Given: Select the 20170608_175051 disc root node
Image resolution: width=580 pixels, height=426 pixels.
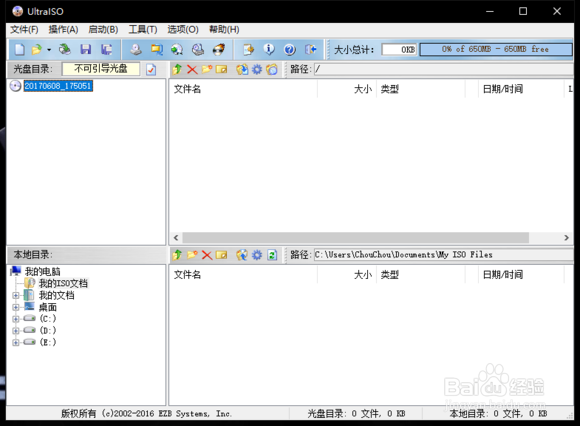Looking at the screenshot, I should (58, 86).
